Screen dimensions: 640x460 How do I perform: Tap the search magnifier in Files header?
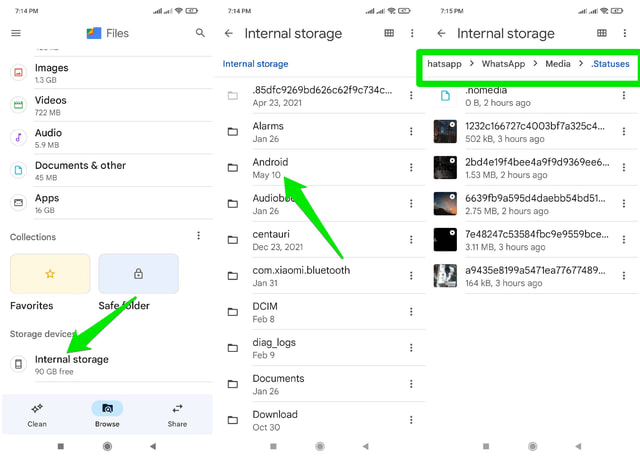[x=200, y=33]
